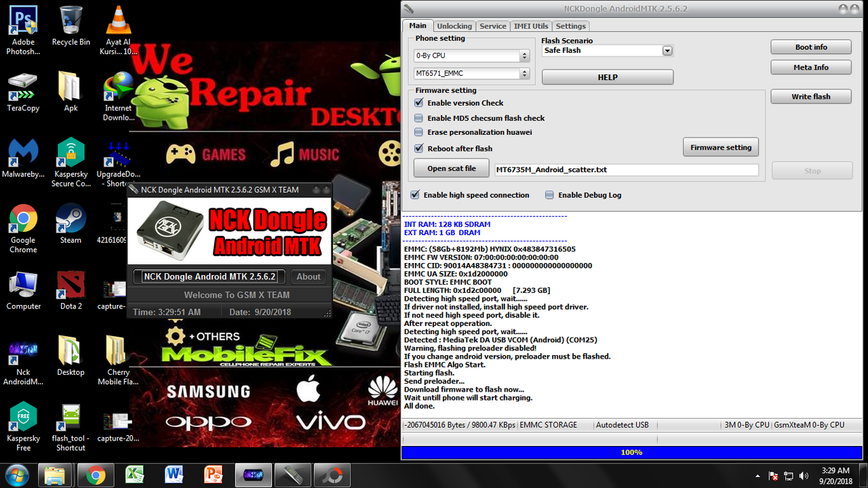Select the UpgradeDownload shortcut icon
This screenshot has width=868, height=488.
tap(118, 163)
